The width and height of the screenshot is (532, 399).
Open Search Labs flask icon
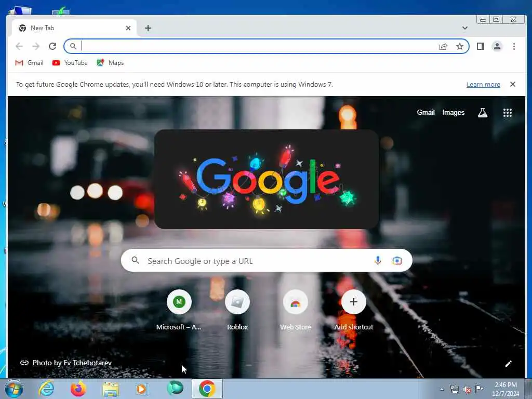[x=483, y=113]
